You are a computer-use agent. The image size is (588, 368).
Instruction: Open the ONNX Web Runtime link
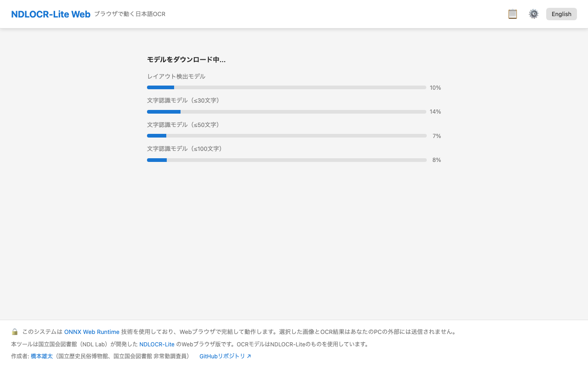[91, 332]
